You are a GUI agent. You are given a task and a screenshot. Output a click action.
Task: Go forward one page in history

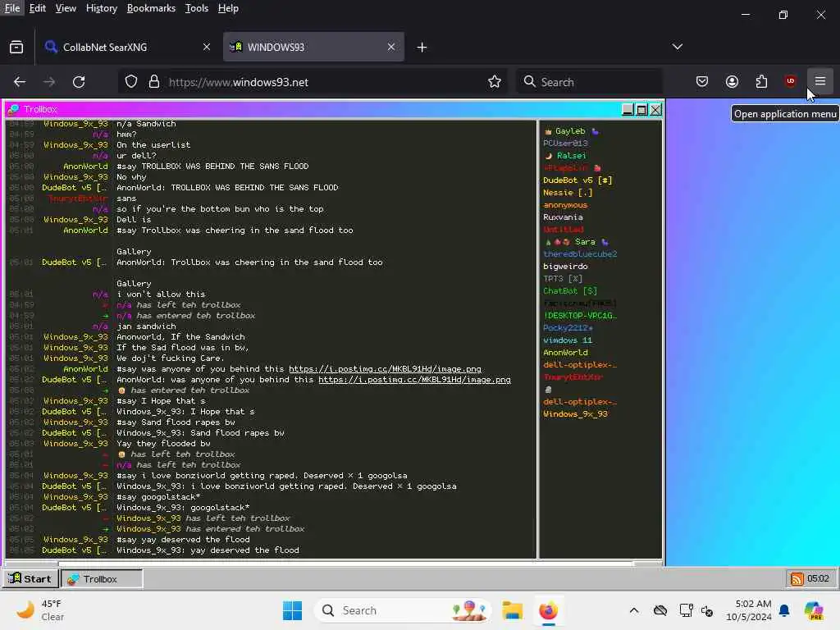[x=49, y=81]
